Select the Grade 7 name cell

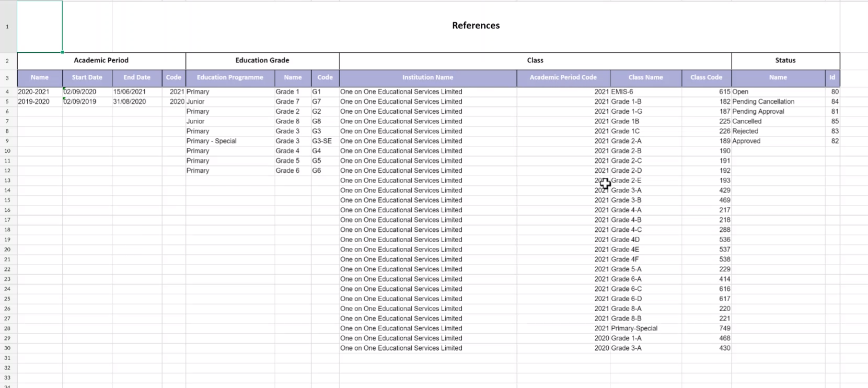pos(293,101)
